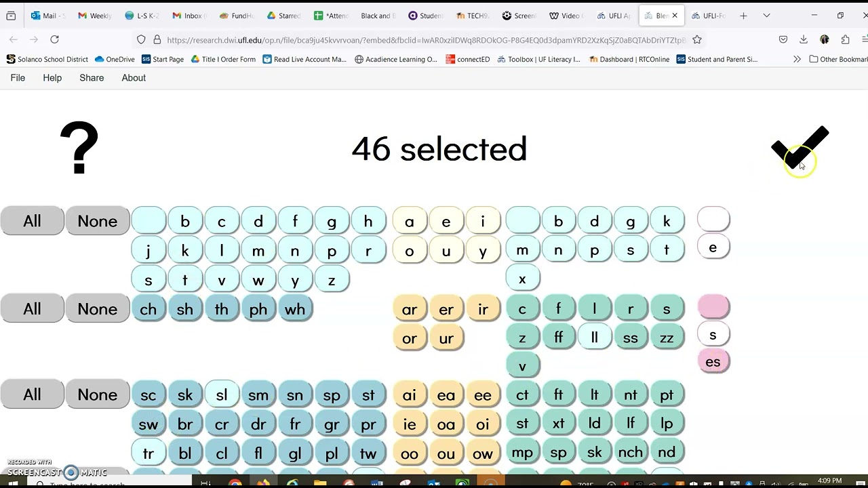Toggle the 'wh' digraph tile
Viewport: 868px width, 488px height.
(x=295, y=309)
